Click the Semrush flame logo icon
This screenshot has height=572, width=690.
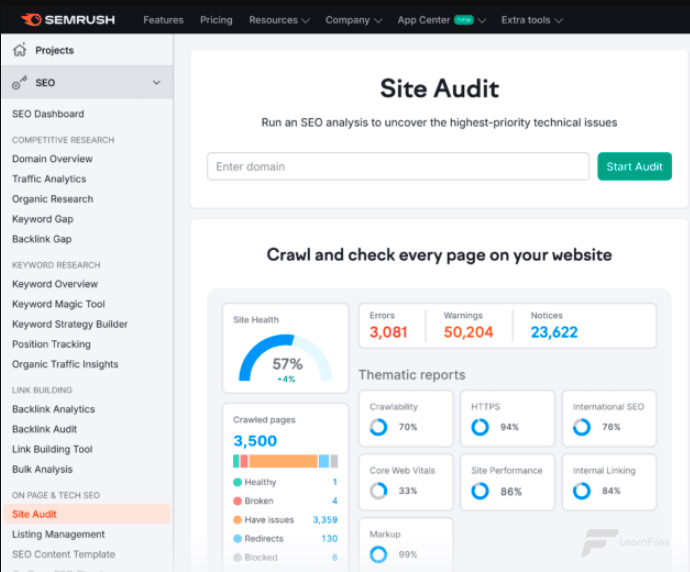[31, 20]
